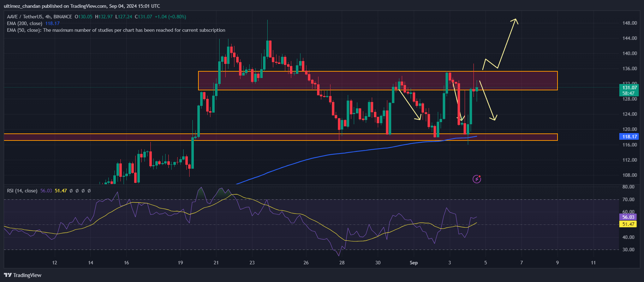Click the blue 118.17 EMA tag on price axis
This screenshot has height=282, width=644.
[x=629, y=137]
